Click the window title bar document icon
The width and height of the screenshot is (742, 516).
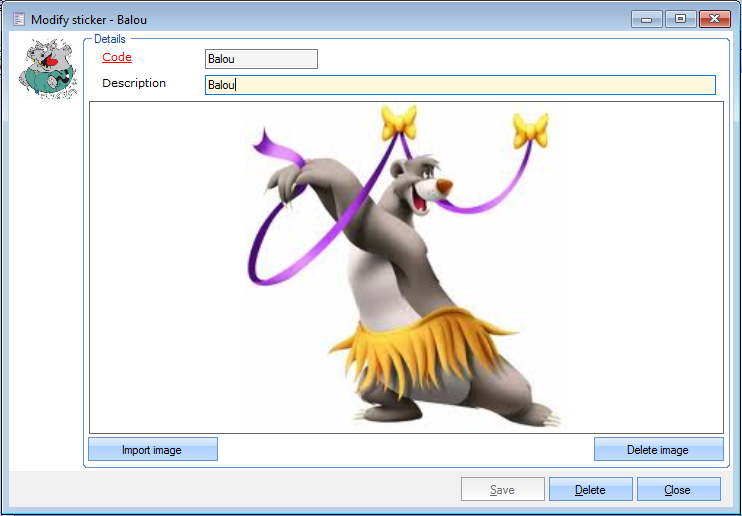tap(19, 19)
